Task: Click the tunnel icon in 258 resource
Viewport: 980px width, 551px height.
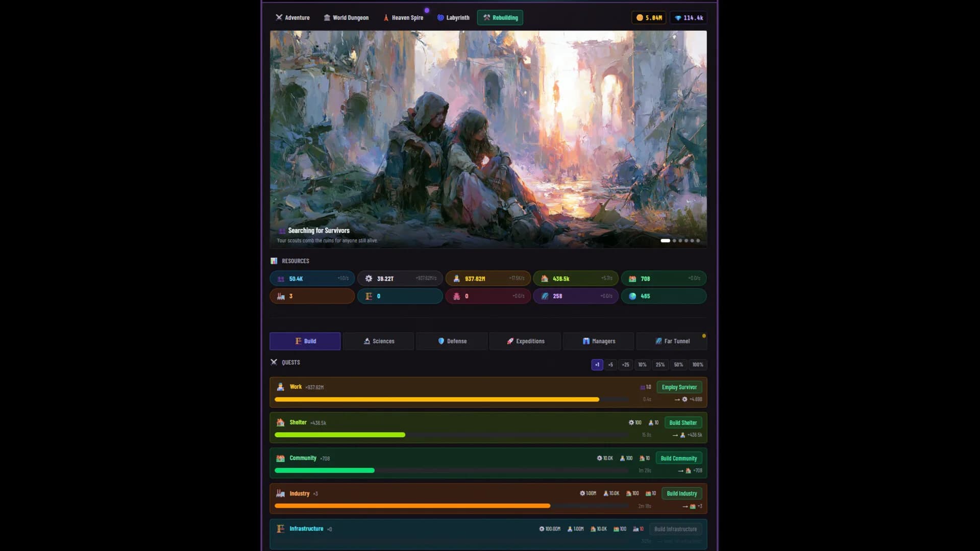Action: [x=545, y=296]
